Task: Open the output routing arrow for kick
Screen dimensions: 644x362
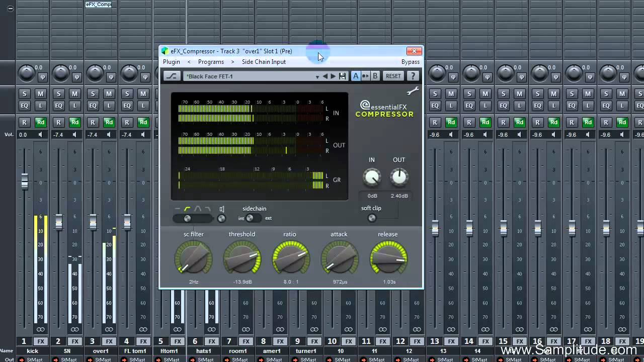Action: tap(21, 359)
